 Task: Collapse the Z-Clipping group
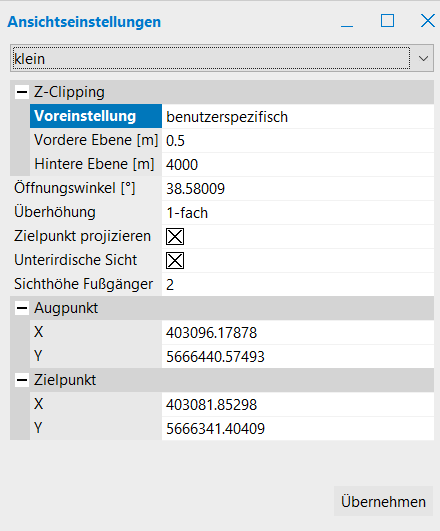pyautogui.click(x=22, y=92)
